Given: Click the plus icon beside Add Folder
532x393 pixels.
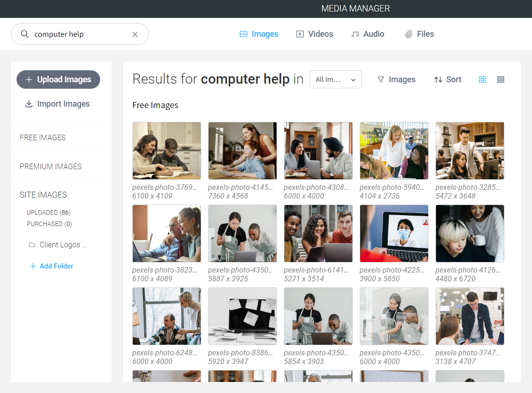Looking at the screenshot, I should (33, 266).
